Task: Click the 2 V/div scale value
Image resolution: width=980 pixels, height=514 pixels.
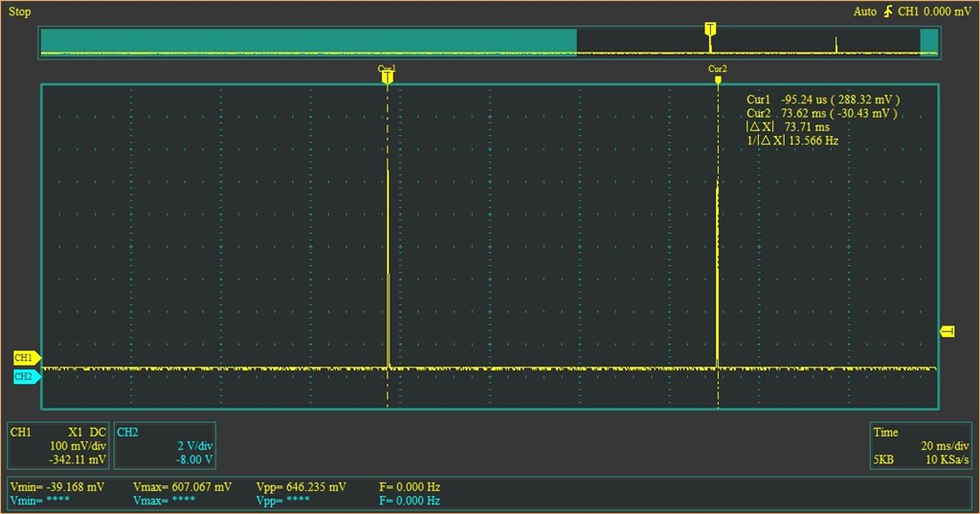Action: click(195, 446)
